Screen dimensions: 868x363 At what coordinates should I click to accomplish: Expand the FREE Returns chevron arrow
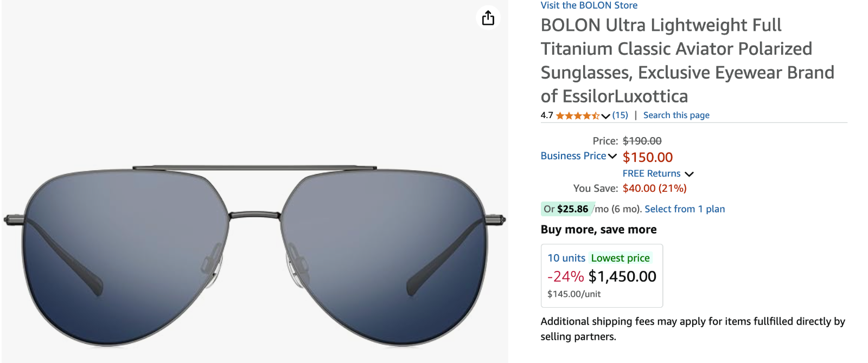pos(689,174)
